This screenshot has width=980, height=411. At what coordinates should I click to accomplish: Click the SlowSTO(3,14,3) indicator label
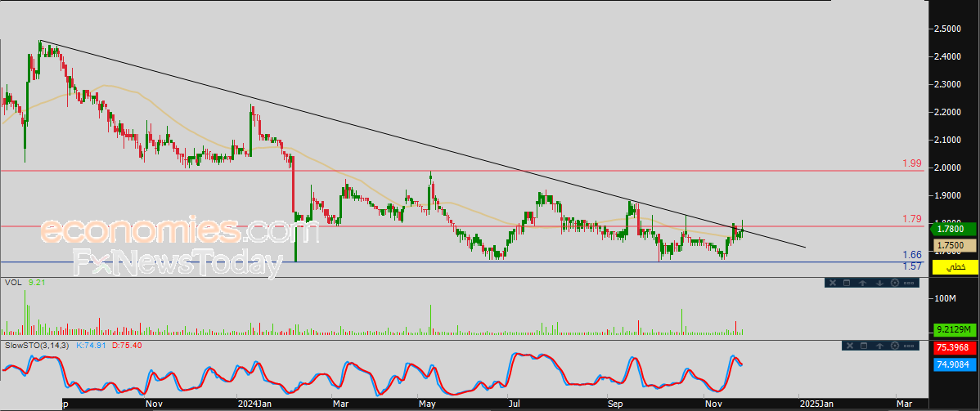36,345
